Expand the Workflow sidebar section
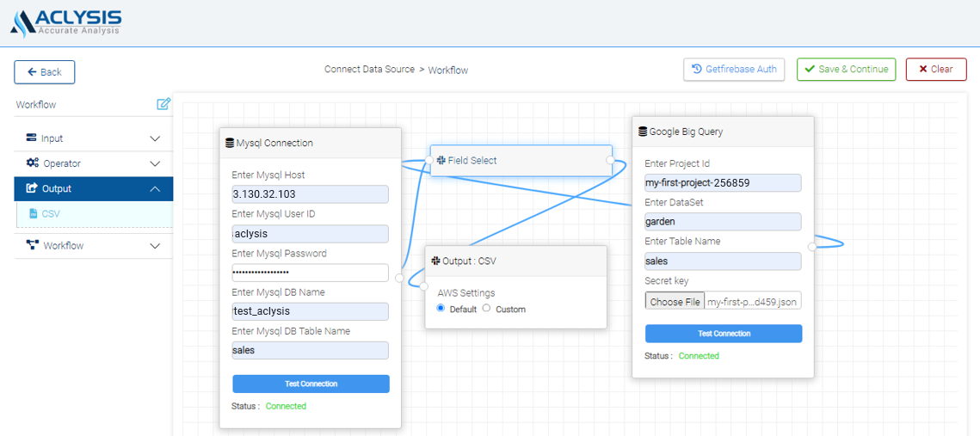The image size is (980, 436). pos(155,246)
